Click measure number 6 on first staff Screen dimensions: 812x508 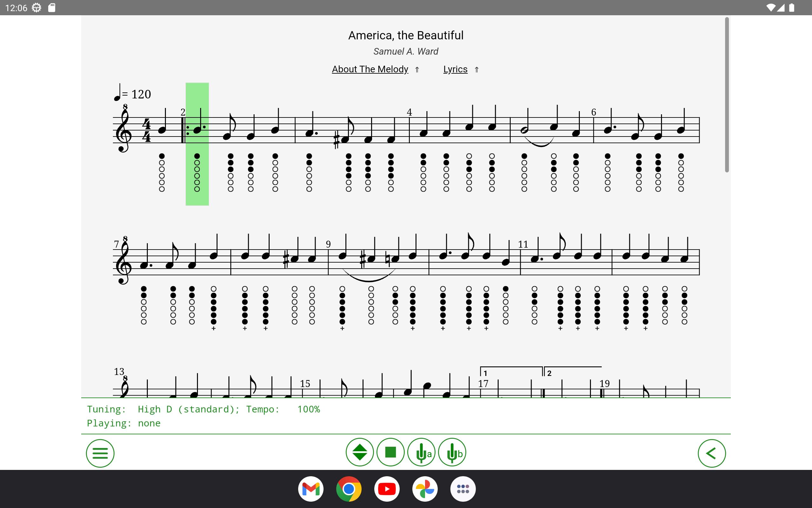click(593, 112)
